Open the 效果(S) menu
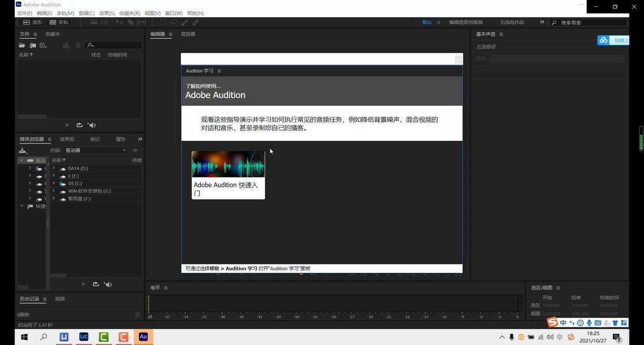The height and width of the screenshot is (345, 644). coord(107,13)
